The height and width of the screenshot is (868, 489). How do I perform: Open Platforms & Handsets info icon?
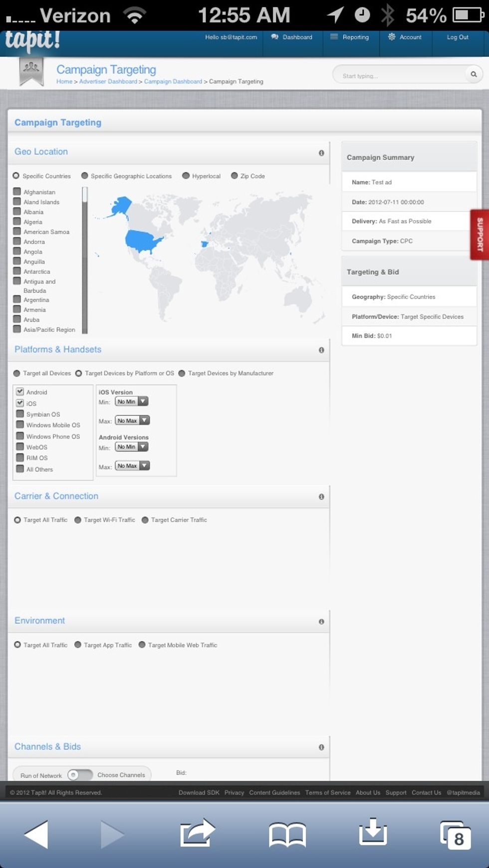pyautogui.click(x=321, y=350)
